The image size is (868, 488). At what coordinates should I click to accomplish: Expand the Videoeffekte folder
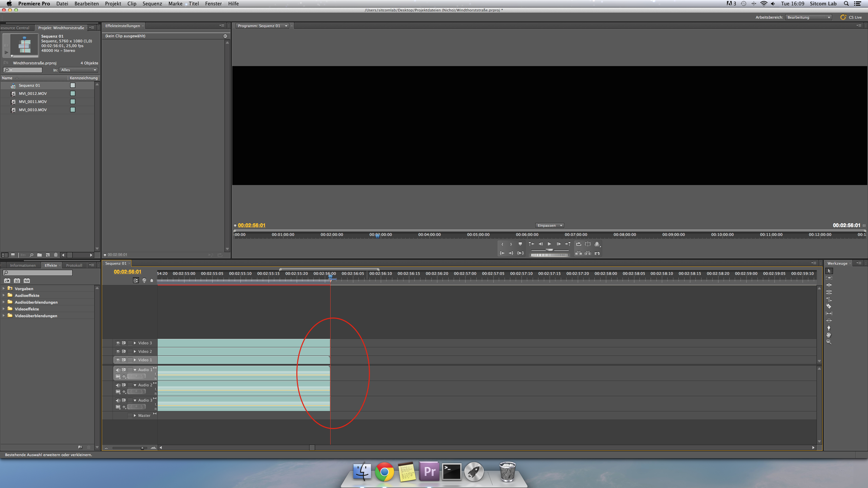(x=4, y=309)
